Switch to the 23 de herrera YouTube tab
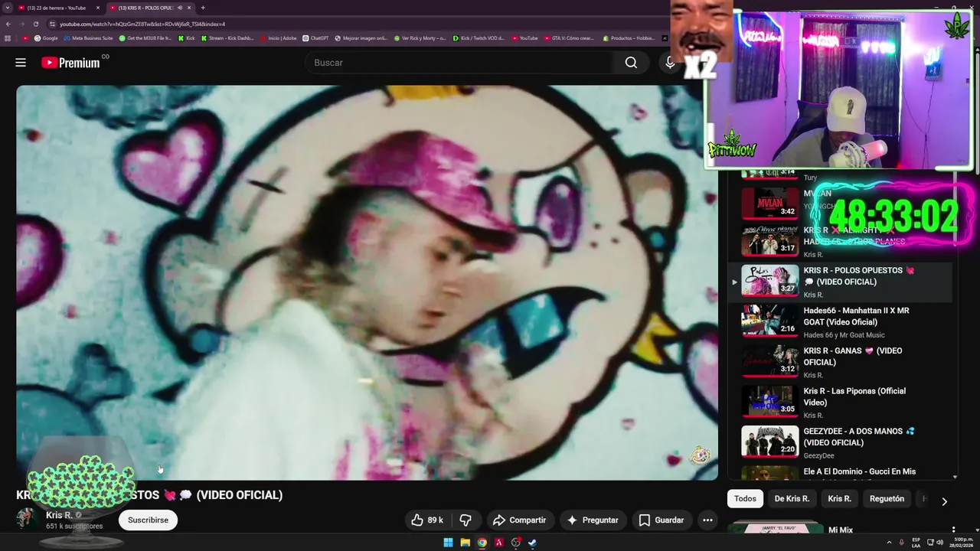Viewport: 980px width, 551px height. [57, 8]
